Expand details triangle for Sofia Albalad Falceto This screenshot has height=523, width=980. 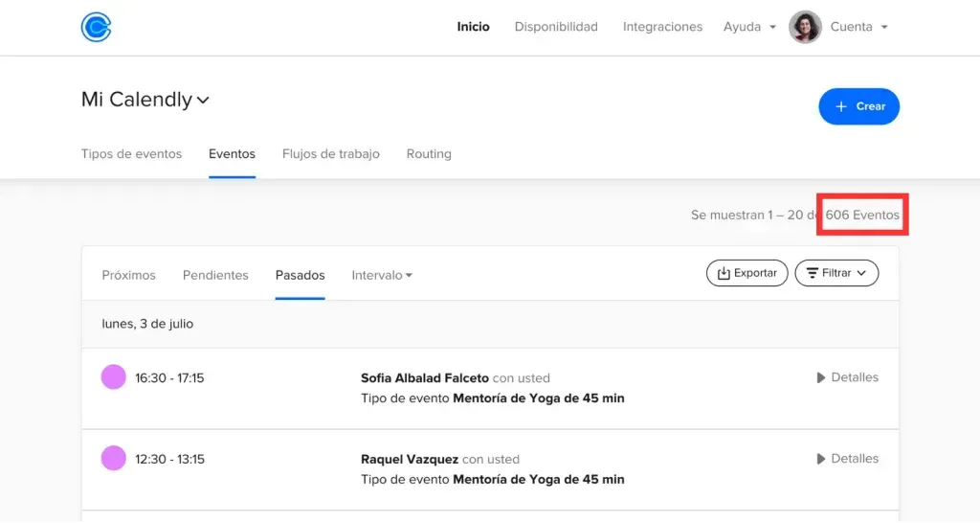point(820,377)
